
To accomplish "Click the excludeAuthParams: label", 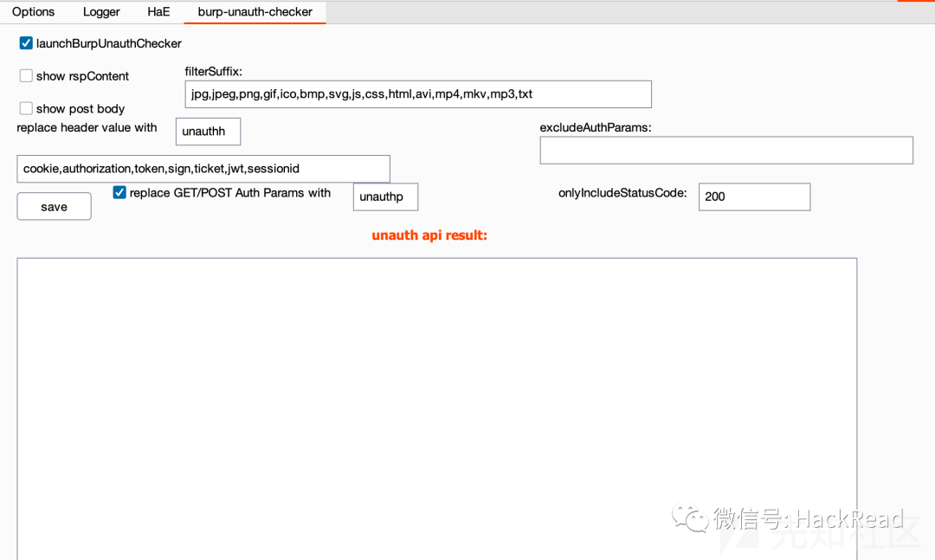I will tap(595, 127).
